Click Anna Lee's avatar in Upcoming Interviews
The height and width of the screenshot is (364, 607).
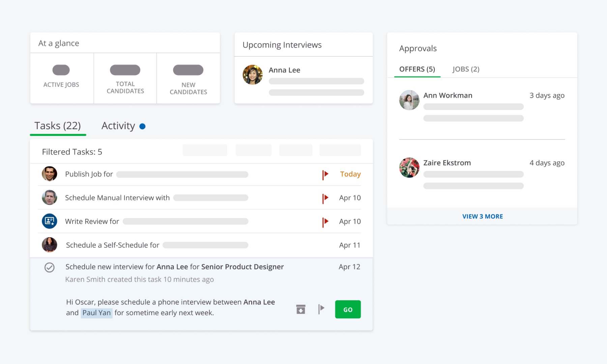point(253,75)
